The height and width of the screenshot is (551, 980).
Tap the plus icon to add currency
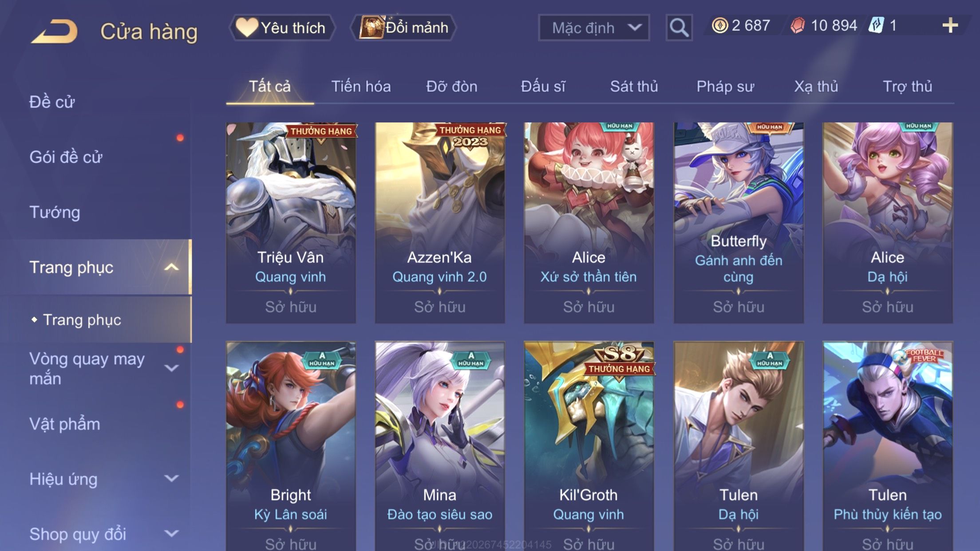point(950,26)
